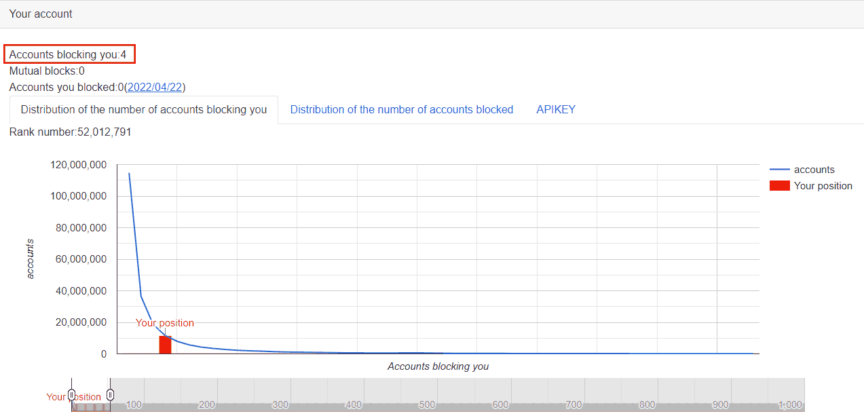864x420 pixels.
Task: Click the 500 mark on range selector
Action: [427, 404]
